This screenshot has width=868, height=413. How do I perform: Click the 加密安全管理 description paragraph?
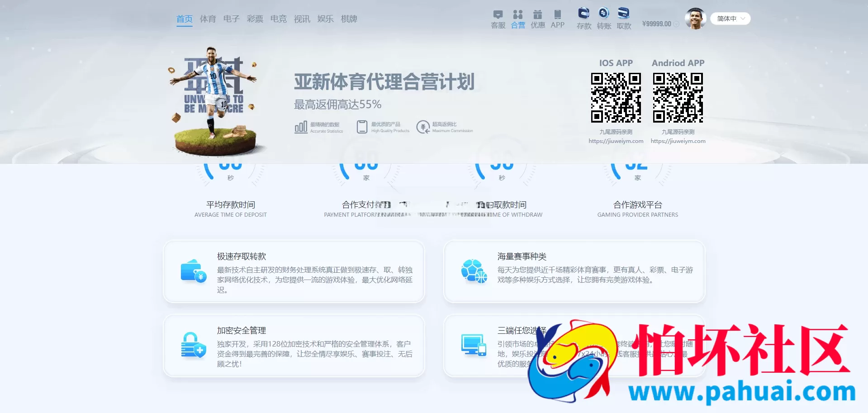(x=315, y=354)
